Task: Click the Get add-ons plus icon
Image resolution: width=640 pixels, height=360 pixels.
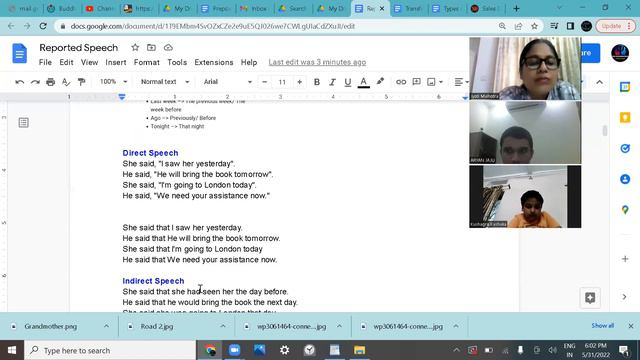Action: coord(625,259)
